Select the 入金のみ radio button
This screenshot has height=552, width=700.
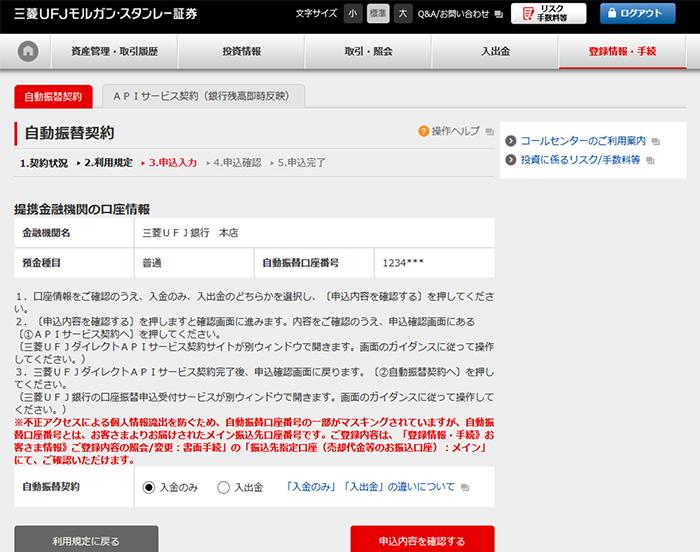coord(149,487)
